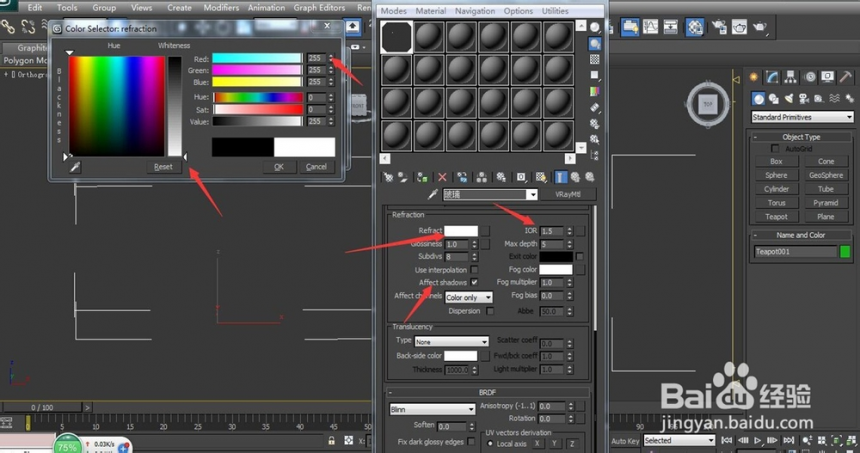Pick screen color with eyedropper in Color Selector
Screen dimensions: 860x453
pos(75,167)
